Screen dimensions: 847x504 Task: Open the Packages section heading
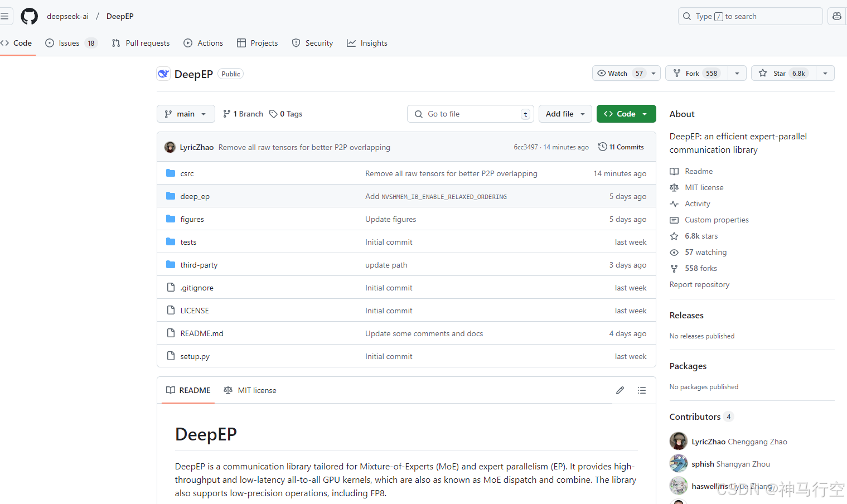pos(688,366)
